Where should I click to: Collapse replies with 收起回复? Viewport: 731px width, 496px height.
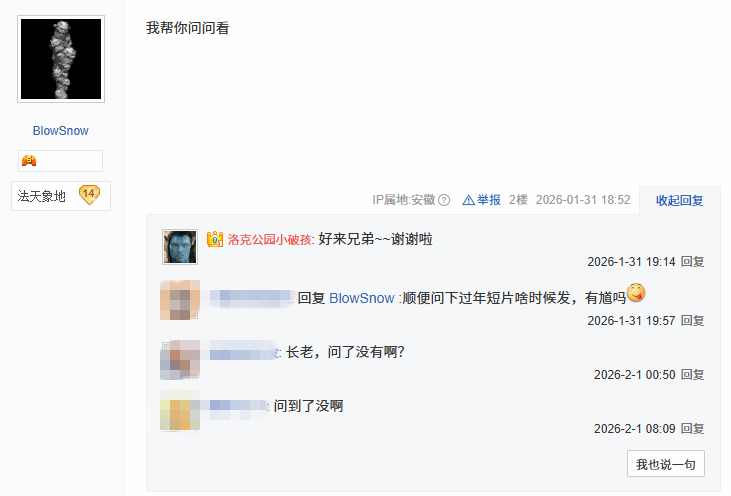(679, 200)
